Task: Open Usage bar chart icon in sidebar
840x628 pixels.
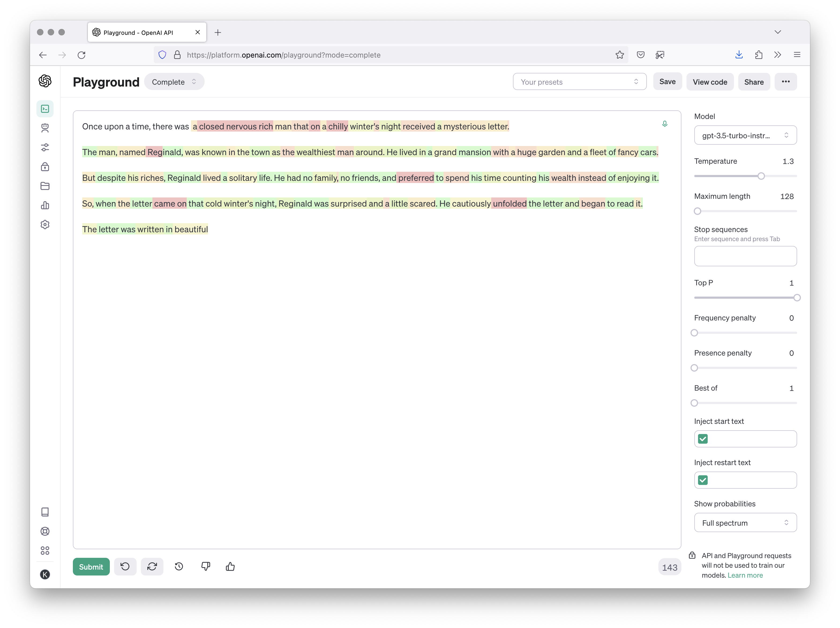Action: pyautogui.click(x=45, y=205)
